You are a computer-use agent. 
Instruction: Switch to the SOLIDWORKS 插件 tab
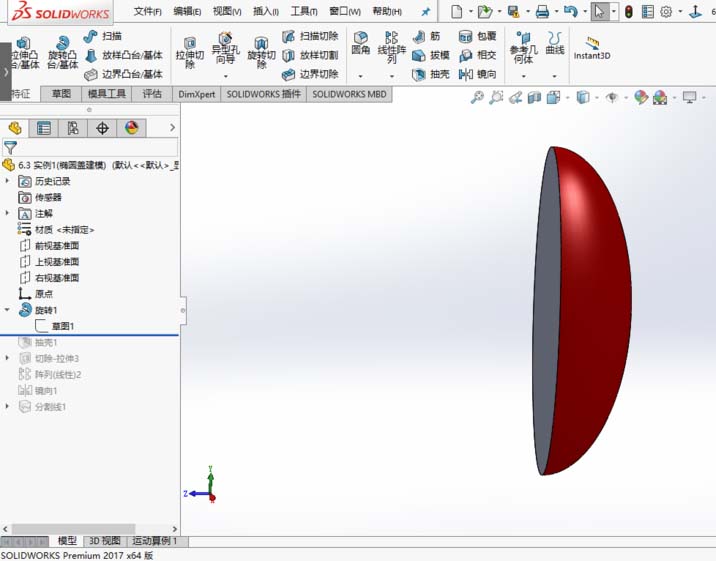pyautogui.click(x=263, y=94)
